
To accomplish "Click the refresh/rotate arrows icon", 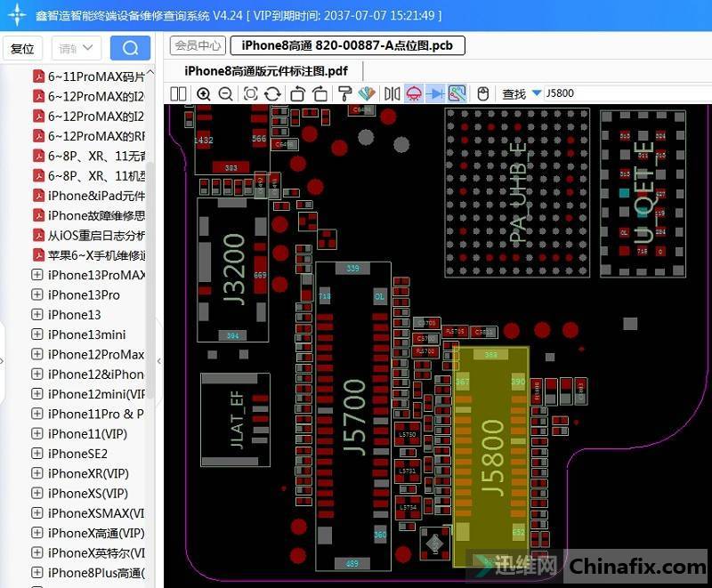I will 273,93.
